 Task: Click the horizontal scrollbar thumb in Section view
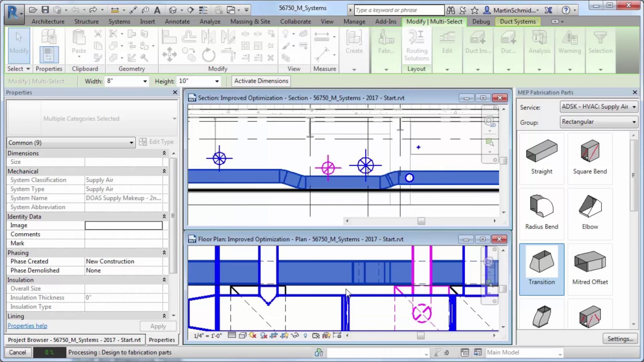pyautogui.click(x=421, y=221)
